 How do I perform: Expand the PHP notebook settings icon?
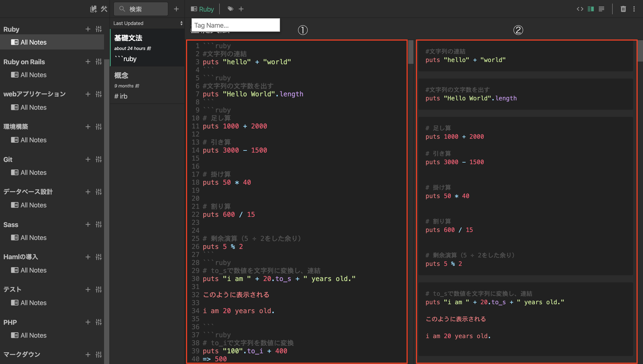pyautogui.click(x=99, y=322)
